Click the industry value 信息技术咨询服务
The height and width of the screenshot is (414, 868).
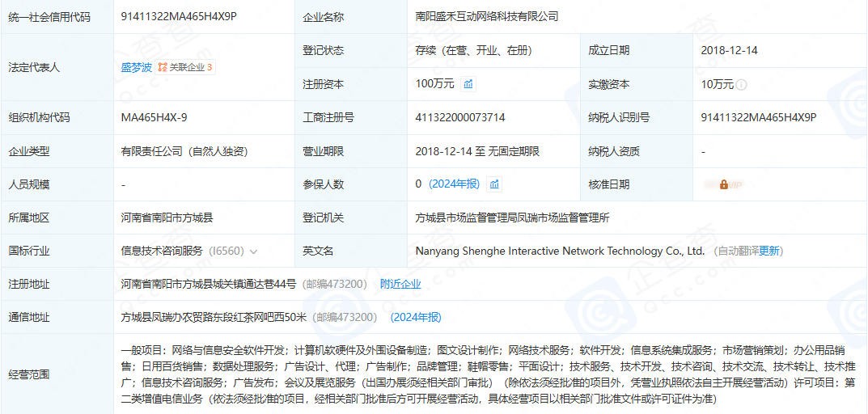pos(162,251)
